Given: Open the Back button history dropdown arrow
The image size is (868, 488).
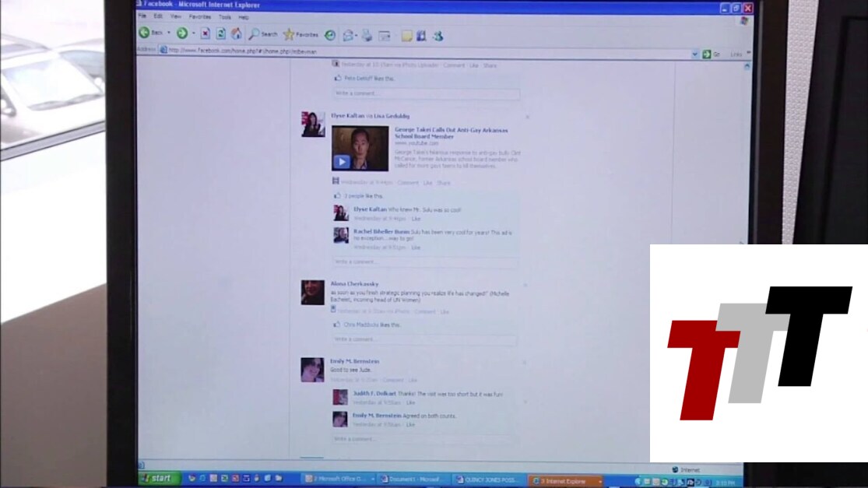Looking at the screenshot, I should pos(169,33).
